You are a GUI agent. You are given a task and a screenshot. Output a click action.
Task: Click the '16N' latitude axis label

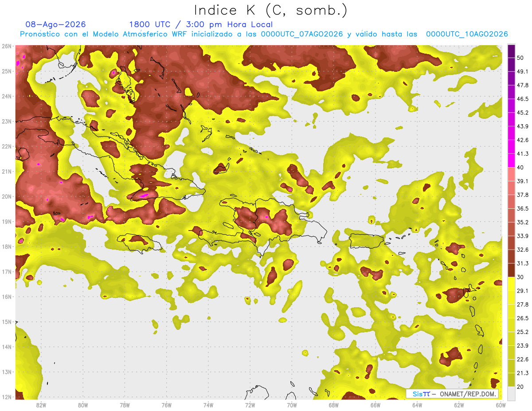[6, 297]
